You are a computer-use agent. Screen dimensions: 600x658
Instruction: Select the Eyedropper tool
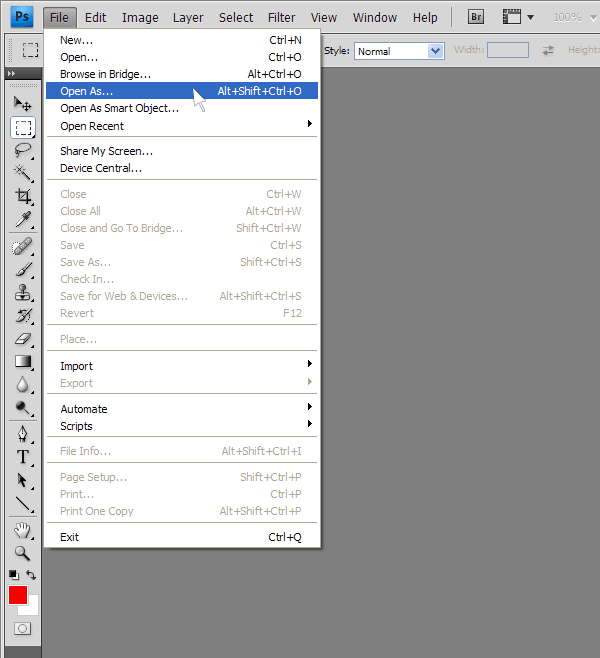23,219
